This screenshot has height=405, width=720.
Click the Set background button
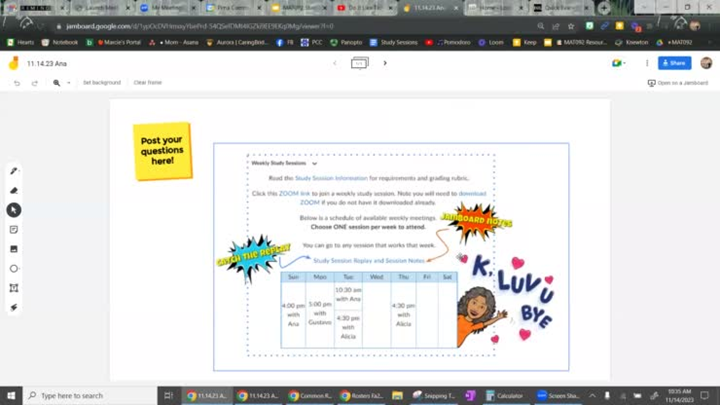tap(102, 83)
